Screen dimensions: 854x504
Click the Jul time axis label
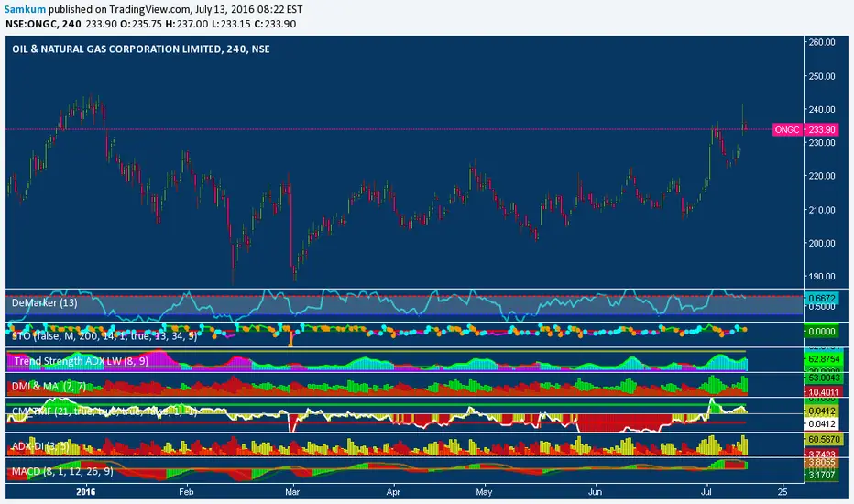coord(706,491)
